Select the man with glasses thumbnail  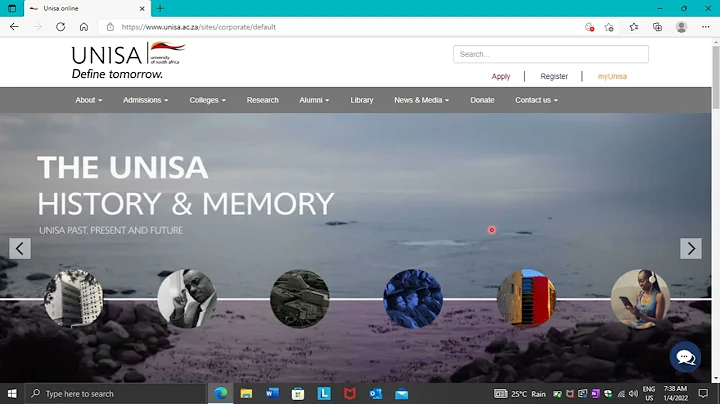tap(187, 299)
